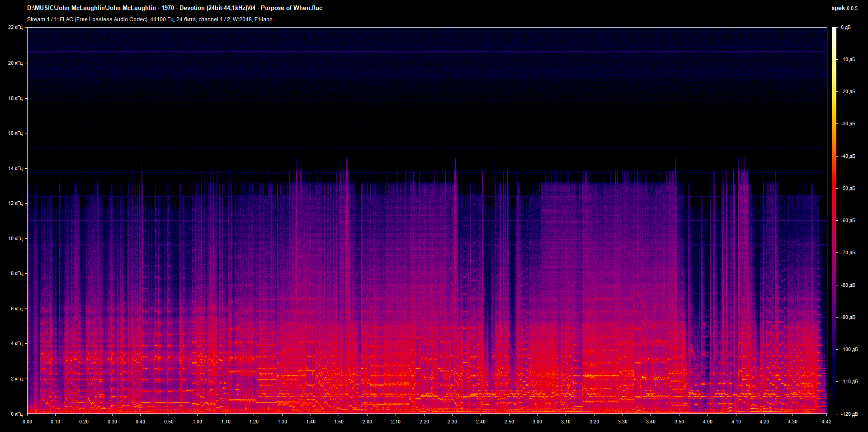868x432 pixels.
Task: Click the 0:30 time axis label
Action: [112, 422]
